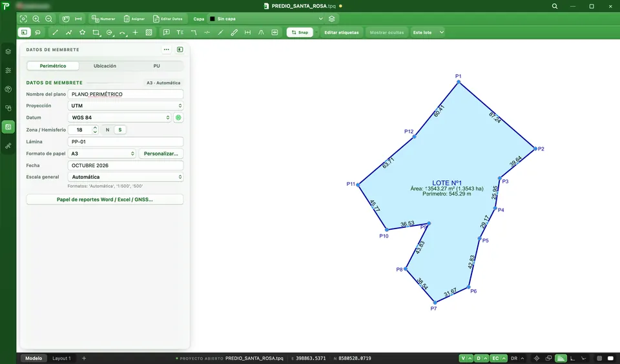Select the rectangle drawing tool
Viewport: 620px width, 364px height.
click(96, 32)
